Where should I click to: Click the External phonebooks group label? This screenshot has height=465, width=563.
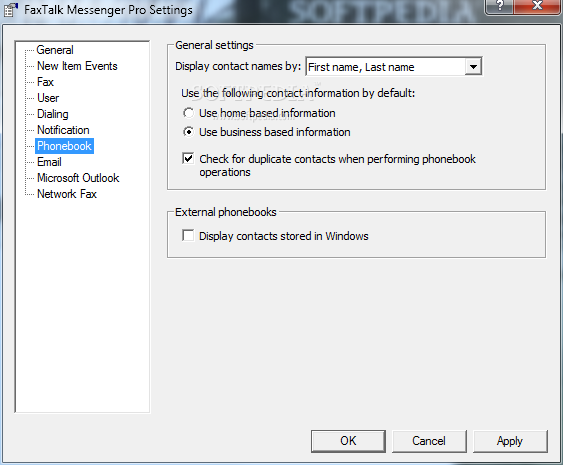[x=226, y=212]
